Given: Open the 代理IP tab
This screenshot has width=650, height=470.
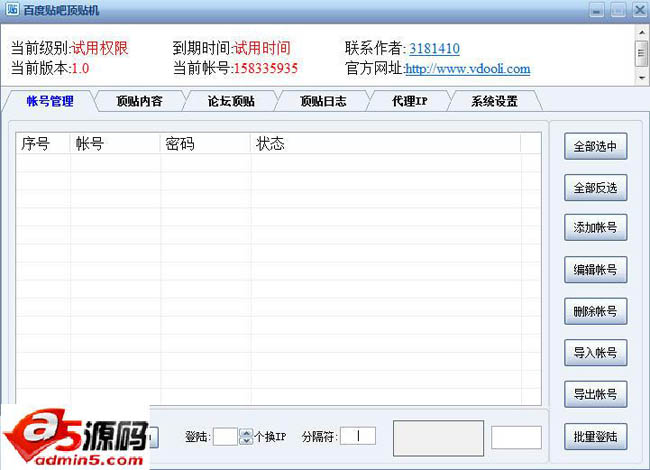Looking at the screenshot, I should (410, 101).
